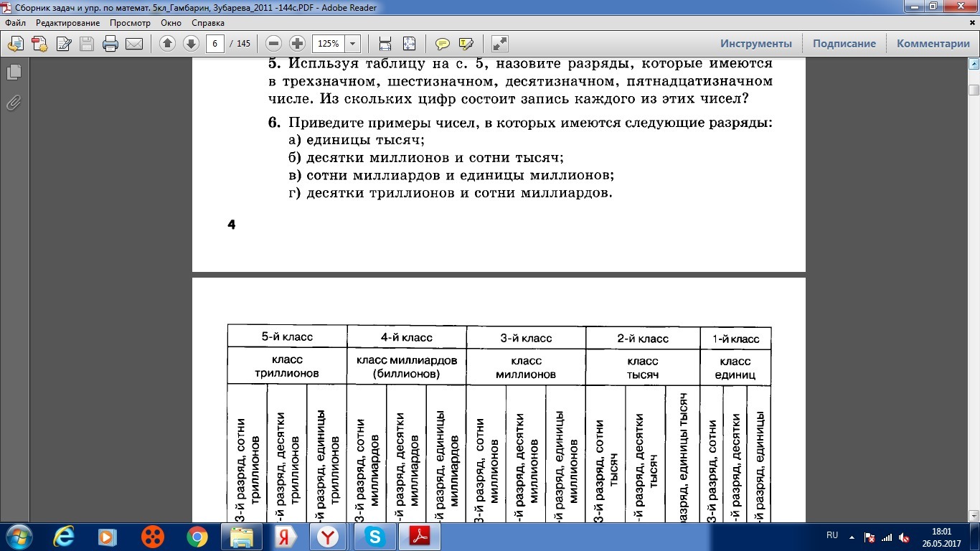
Task: Open the Редактирование menu
Action: pos(68,23)
